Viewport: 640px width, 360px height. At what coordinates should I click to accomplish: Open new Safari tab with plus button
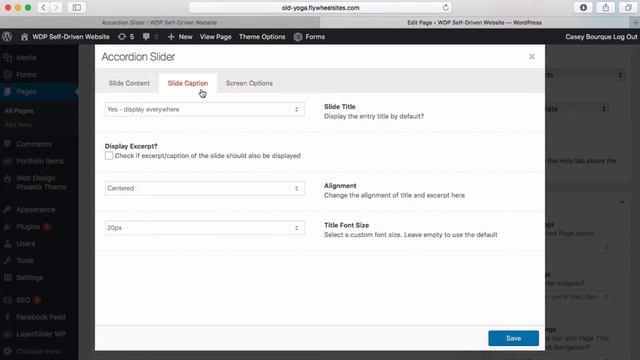[x=635, y=22]
